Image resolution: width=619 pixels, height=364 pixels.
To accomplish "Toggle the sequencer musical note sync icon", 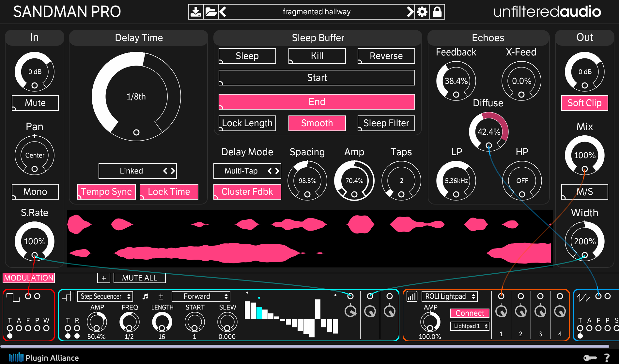I will coord(146,296).
